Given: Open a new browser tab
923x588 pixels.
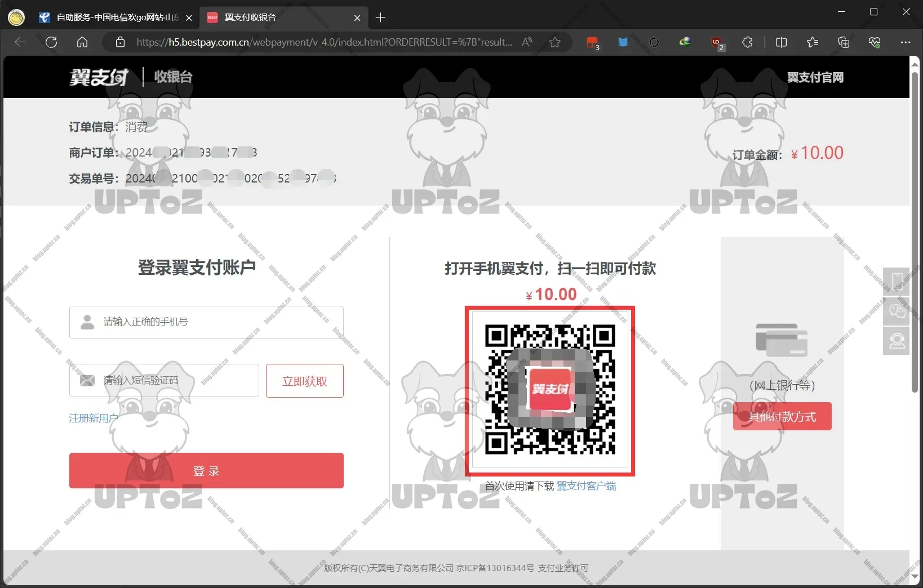Looking at the screenshot, I should pyautogui.click(x=380, y=17).
